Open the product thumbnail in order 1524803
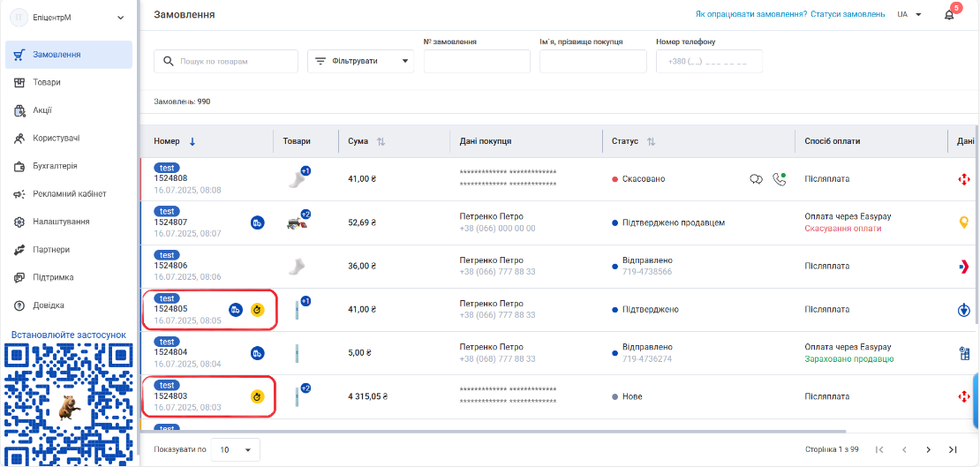Image resolution: width=980 pixels, height=467 pixels. pos(296,396)
